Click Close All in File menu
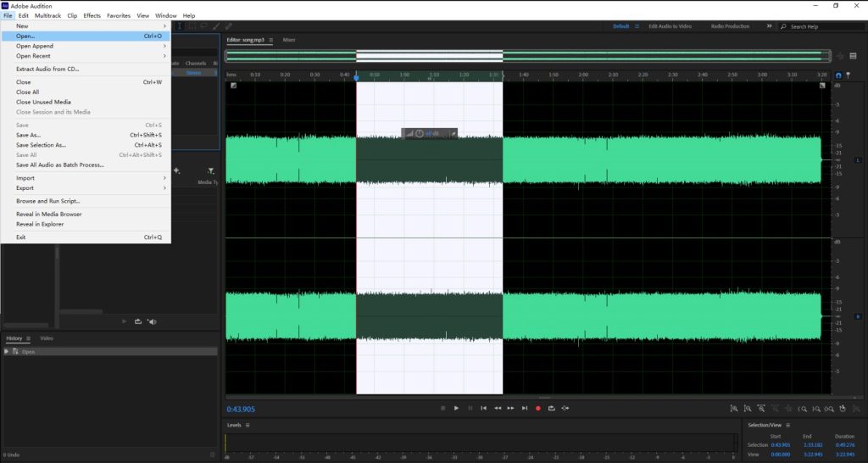868x463 pixels. [x=86, y=92]
